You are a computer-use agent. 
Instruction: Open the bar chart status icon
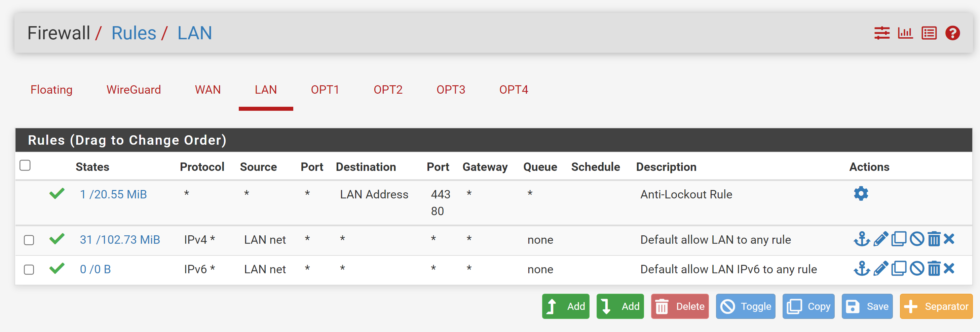click(x=905, y=33)
